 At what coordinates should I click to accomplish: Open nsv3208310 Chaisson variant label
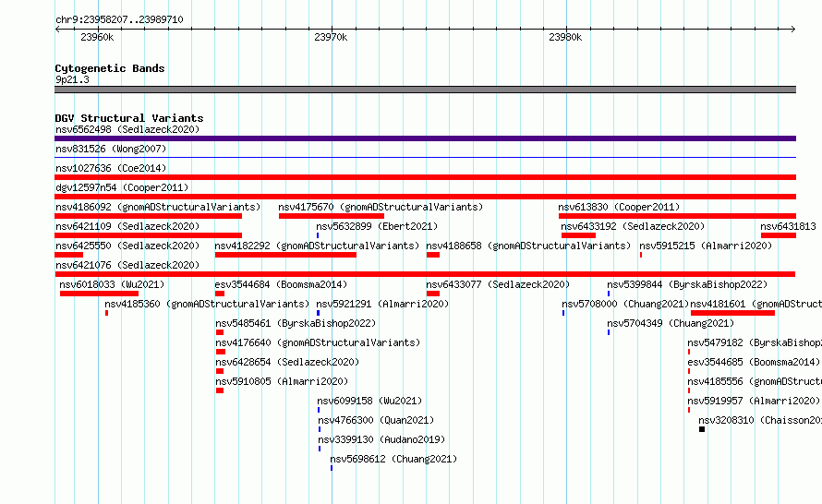760,420
